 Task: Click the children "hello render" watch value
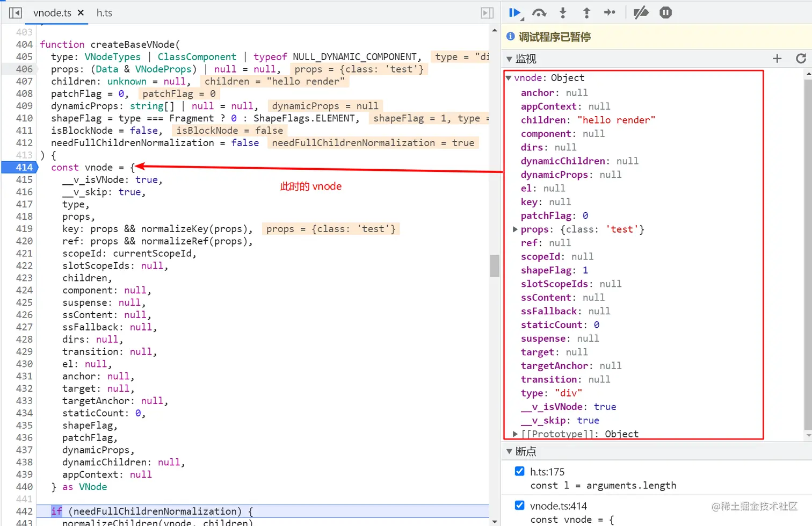point(616,120)
